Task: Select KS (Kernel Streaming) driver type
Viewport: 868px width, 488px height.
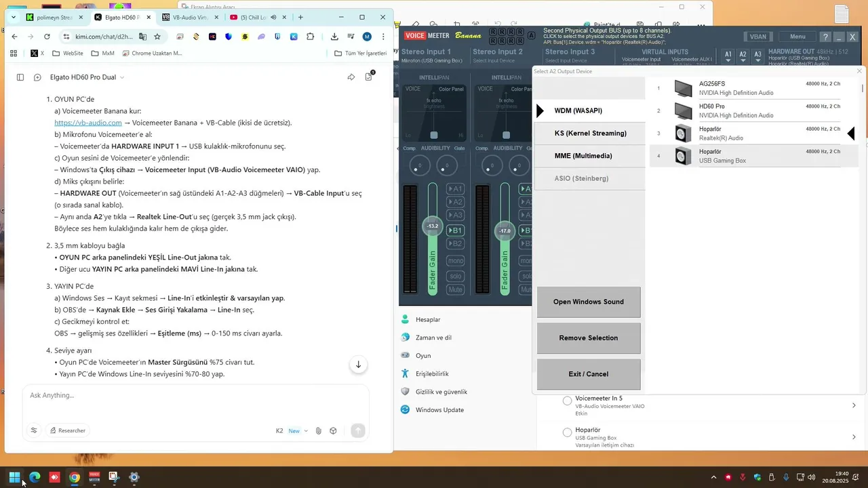Action: pos(589,134)
